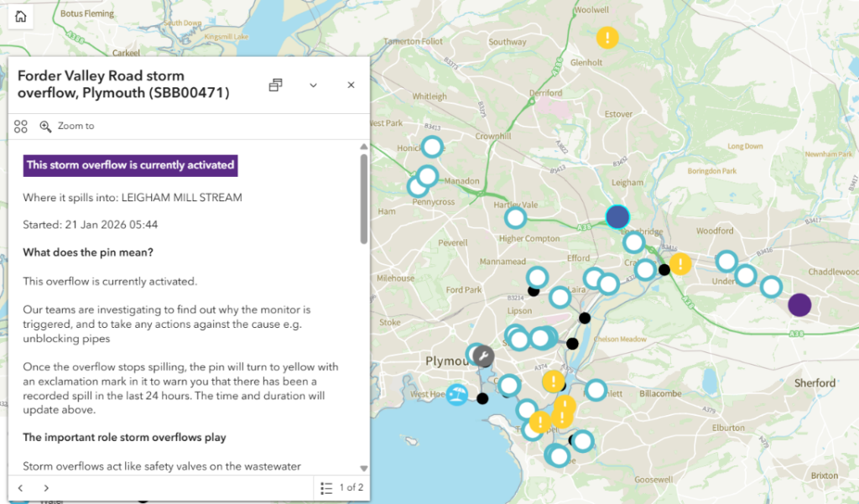Image resolution: width=859 pixels, height=504 pixels.
Task: Click the popup vertical scrollbar thumb
Action: [363, 199]
